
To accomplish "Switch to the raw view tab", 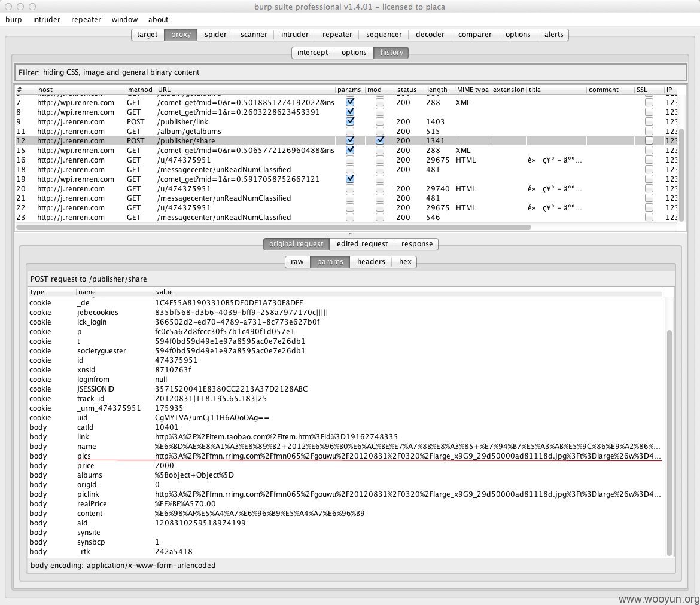I will (x=297, y=262).
